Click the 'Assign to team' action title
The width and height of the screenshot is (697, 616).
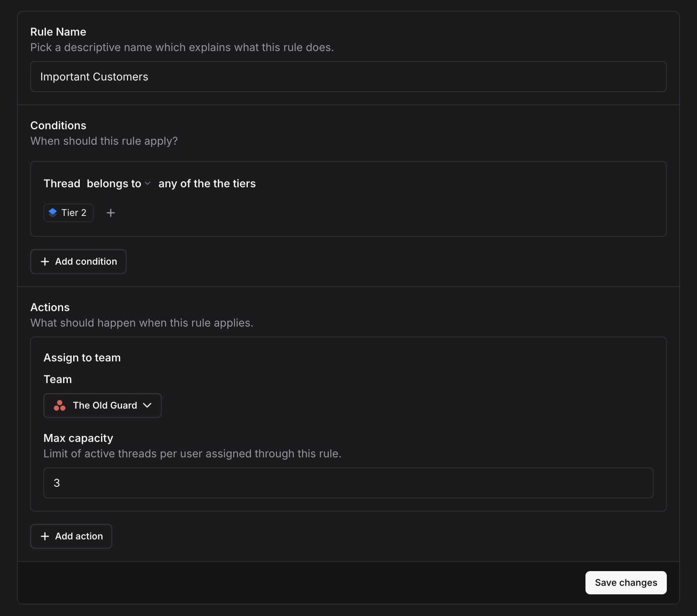82,358
